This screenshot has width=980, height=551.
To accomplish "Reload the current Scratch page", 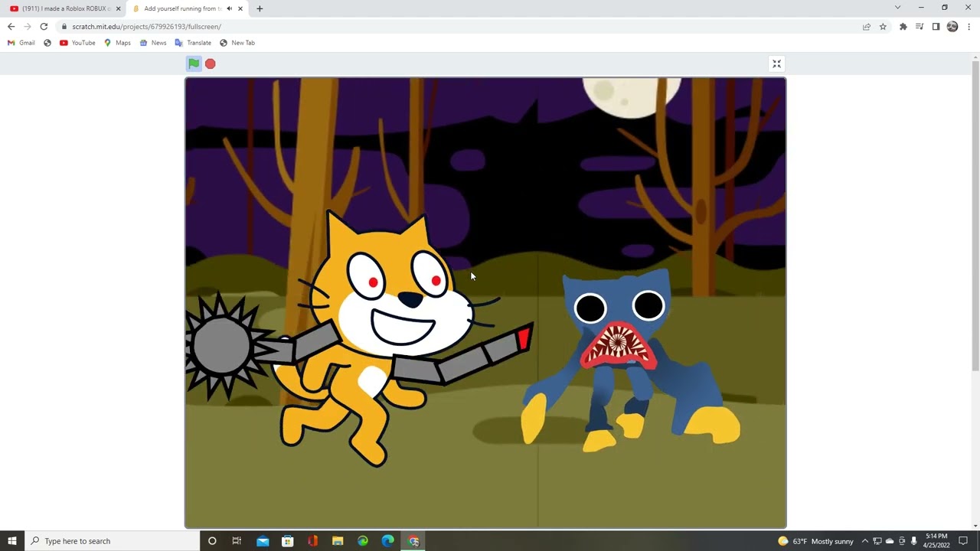I will tap(44, 27).
